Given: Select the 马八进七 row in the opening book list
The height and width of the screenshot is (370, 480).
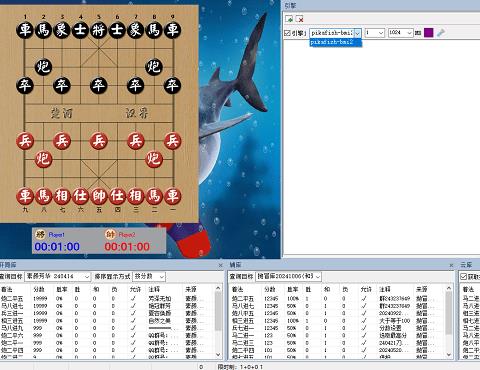Looking at the screenshot, I should 107,306.
